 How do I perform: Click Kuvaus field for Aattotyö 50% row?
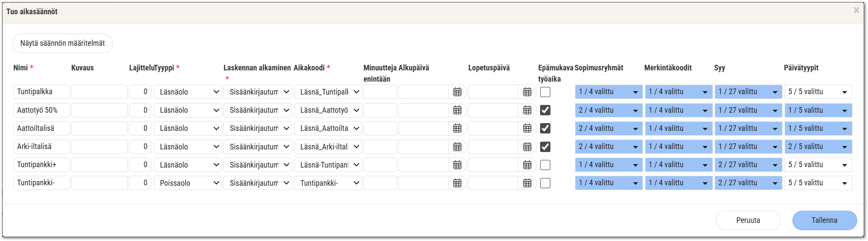(x=99, y=110)
